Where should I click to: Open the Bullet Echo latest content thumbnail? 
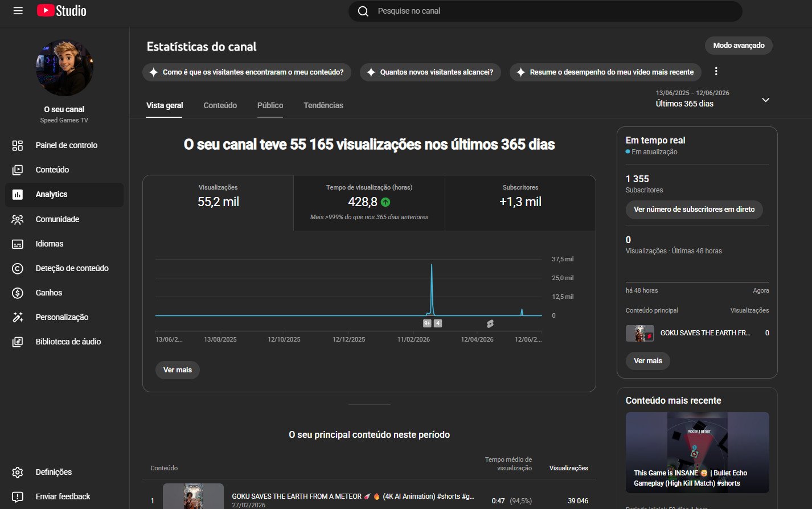click(x=698, y=453)
